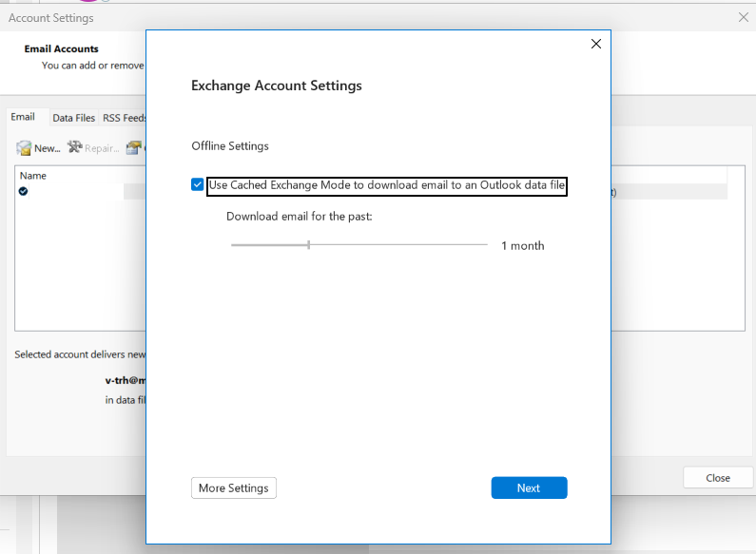Close the Exchange Account Settings dialog

596,44
